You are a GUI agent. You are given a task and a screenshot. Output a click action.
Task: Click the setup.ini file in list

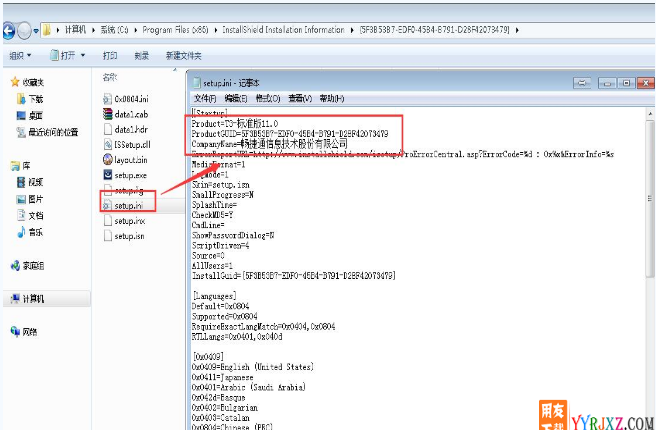click(x=129, y=205)
